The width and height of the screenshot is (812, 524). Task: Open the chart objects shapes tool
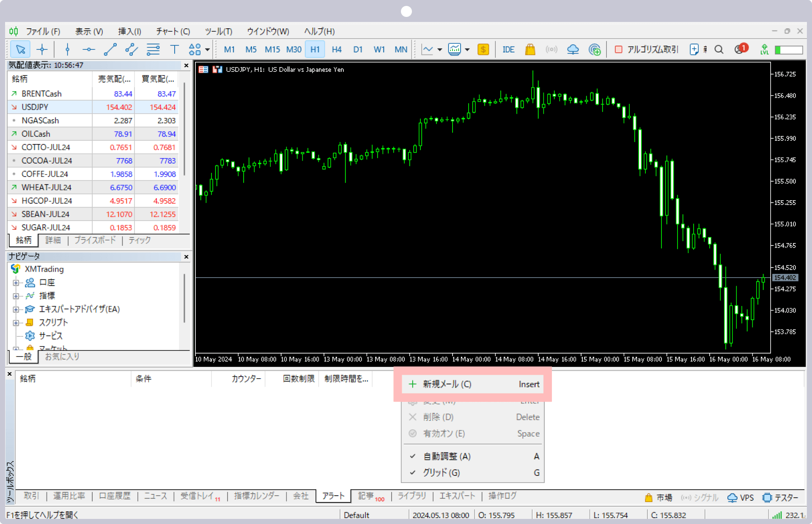click(195, 49)
